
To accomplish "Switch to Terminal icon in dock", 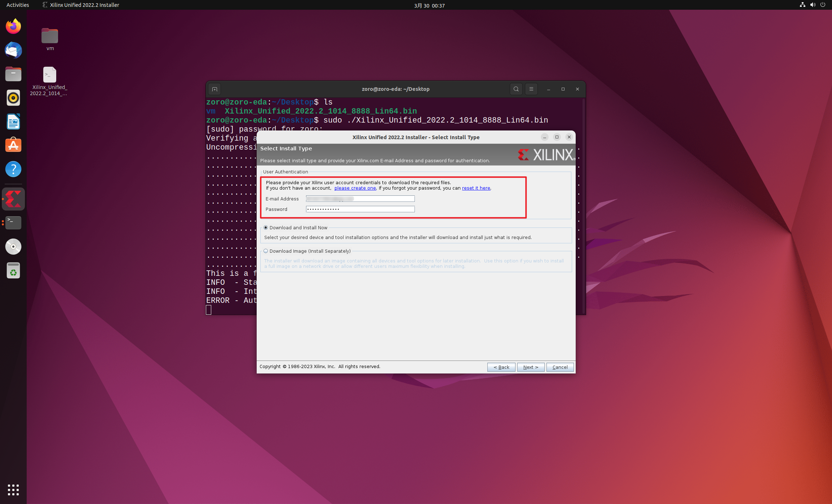I will click(x=13, y=223).
